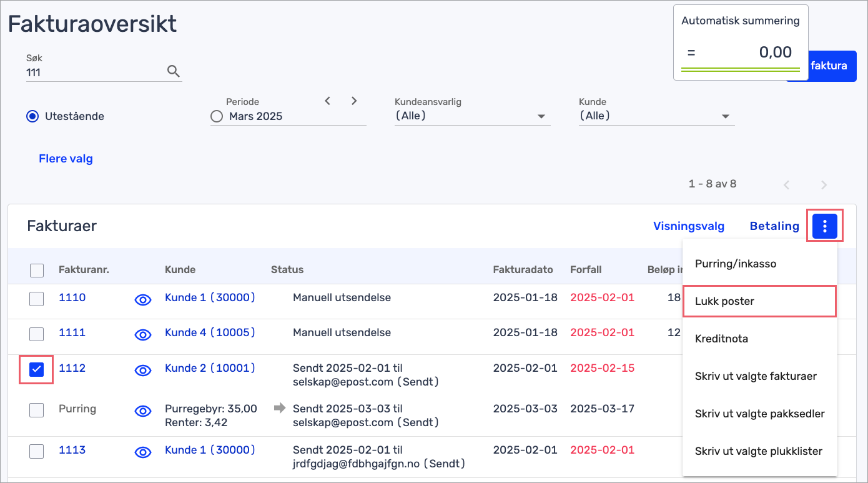The height and width of the screenshot is (483, 868).
Task: Go to previous results page arrow
Action: pyautogui.click(x=787, y=184)
